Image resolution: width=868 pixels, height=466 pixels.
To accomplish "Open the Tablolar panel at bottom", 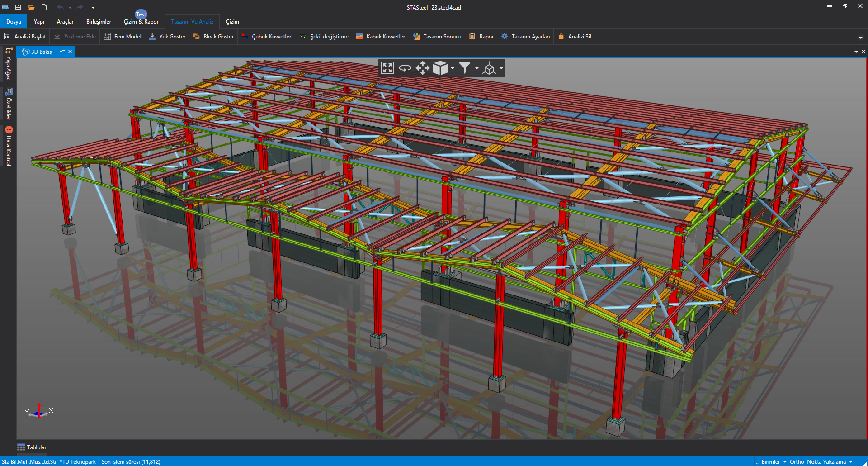I will coord(32,447).
